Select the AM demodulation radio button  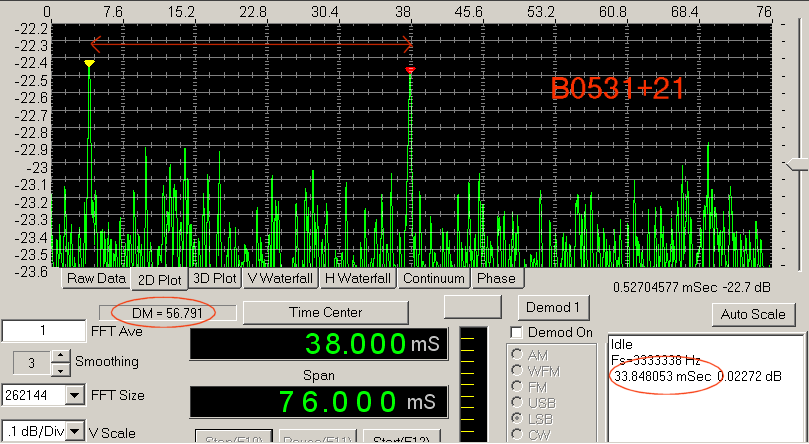[516, 355]
